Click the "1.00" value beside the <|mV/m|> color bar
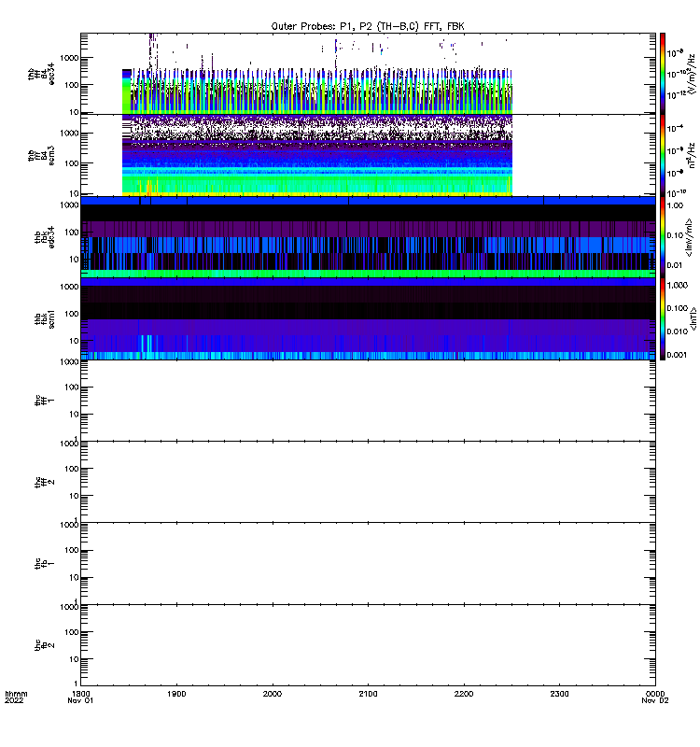This screenshot has width=700, height=747. coord(675,205)
